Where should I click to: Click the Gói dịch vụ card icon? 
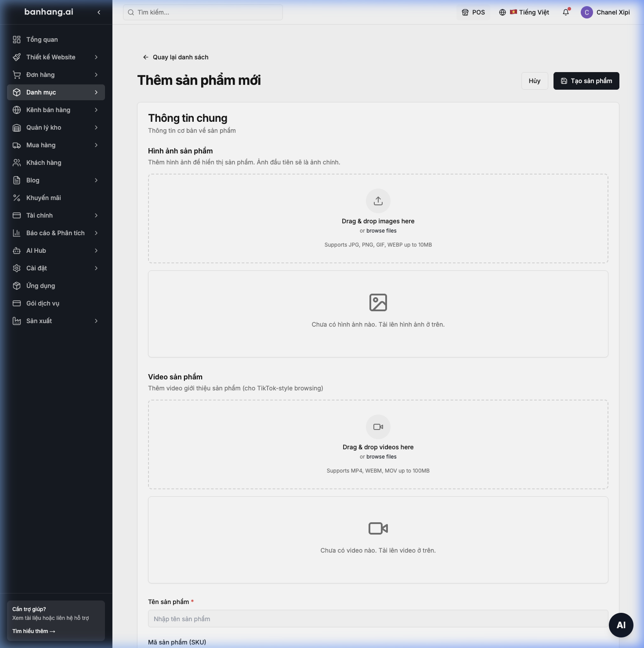click(17, 303)
